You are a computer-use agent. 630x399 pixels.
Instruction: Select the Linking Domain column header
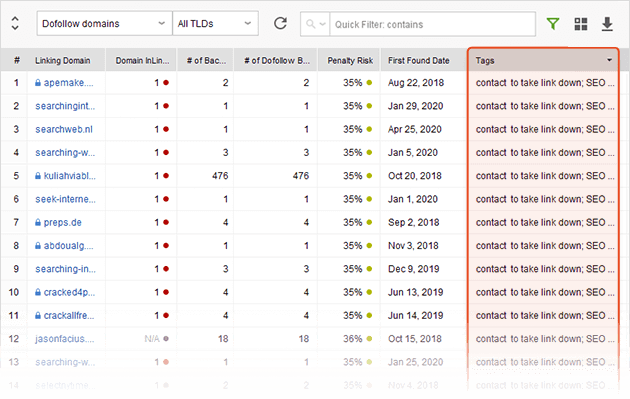[x=63, y=60]
